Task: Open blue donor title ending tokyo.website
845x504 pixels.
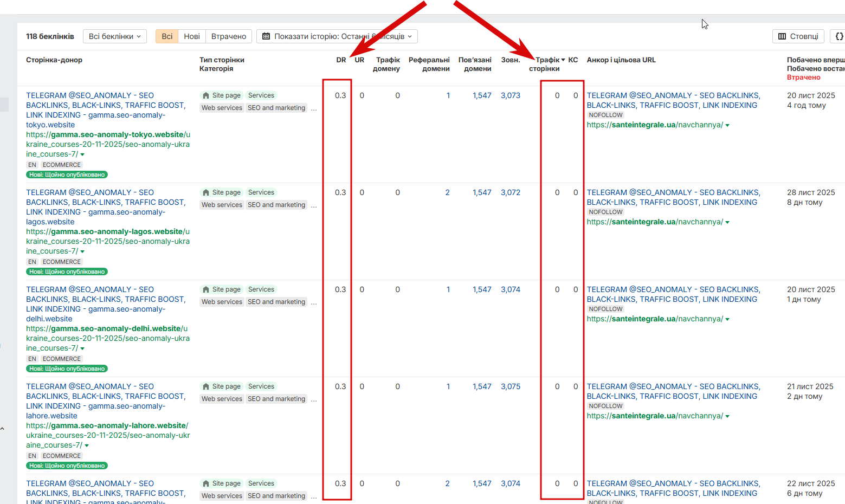Action: 106,110
